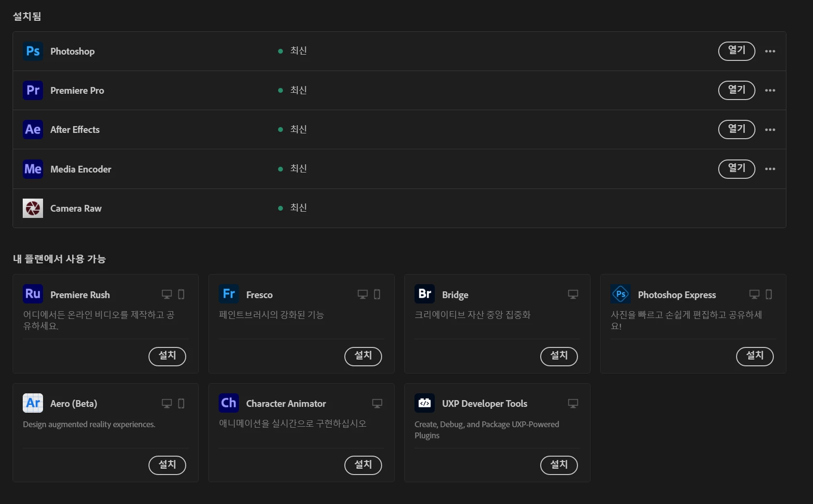The height and width of the screenshot is (504, 813).
Task: Open more options menu for Premiere Pro
Action: 770,90
